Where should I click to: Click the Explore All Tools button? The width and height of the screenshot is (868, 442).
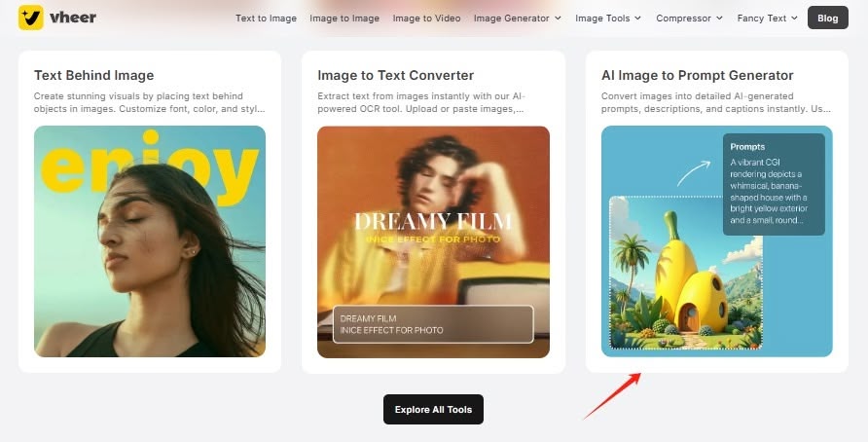coord(433,409)
